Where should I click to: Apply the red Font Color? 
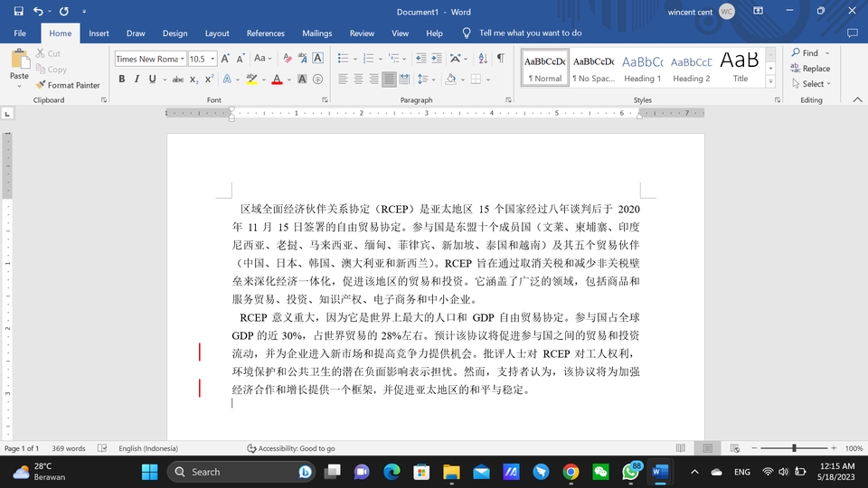pyautogui.click(x=278, y=80)
